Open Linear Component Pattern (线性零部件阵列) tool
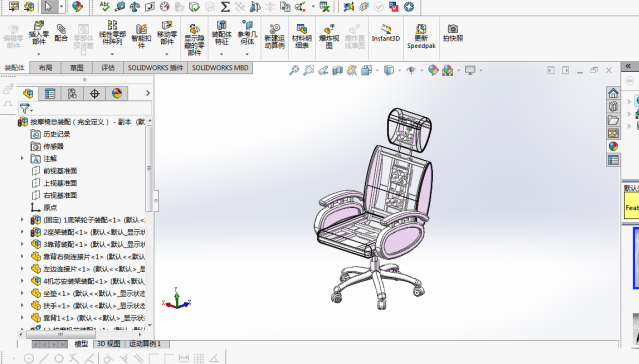The height and width of the screenshot is (364, 639). click(x=112, y=33)
